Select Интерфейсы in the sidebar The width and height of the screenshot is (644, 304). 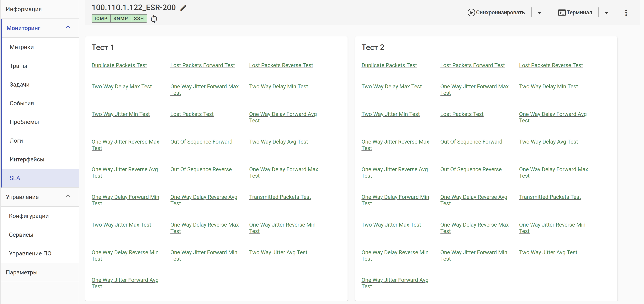click(x=27, y=159)
